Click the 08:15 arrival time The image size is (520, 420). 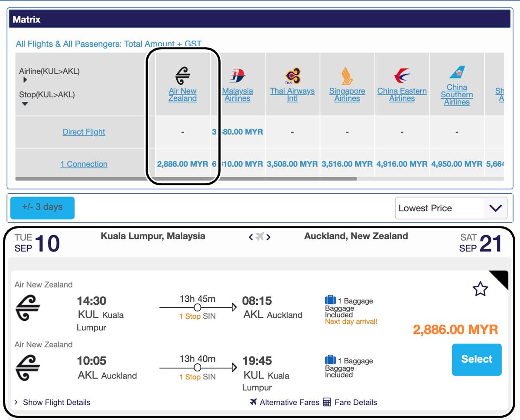pos(257,301)
